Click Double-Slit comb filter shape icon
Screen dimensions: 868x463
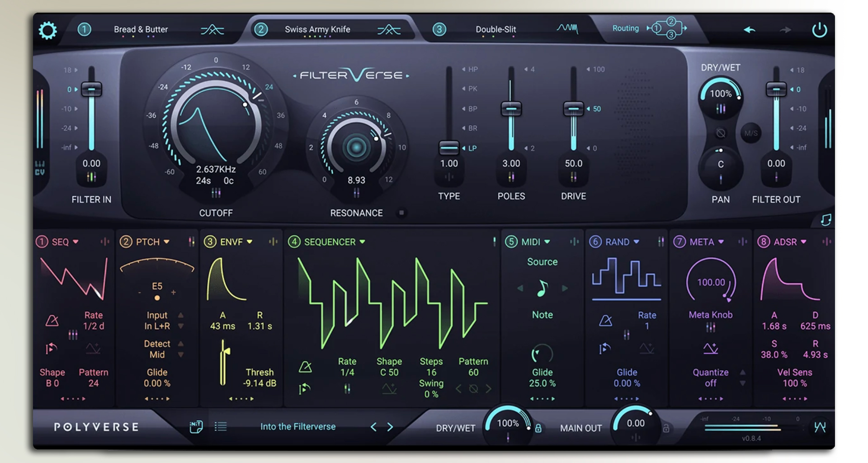pyautogui.click(x=567, y=28)
